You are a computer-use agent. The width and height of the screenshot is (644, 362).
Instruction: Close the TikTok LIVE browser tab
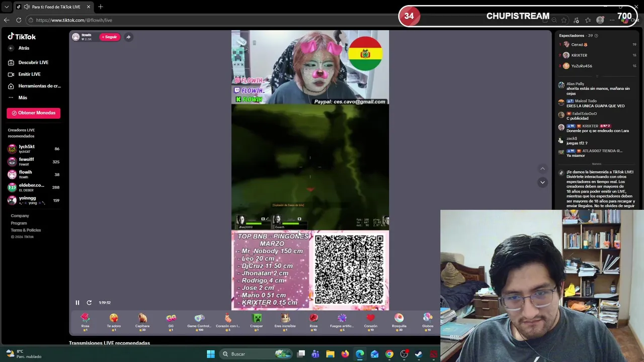(x=89, y=7)
